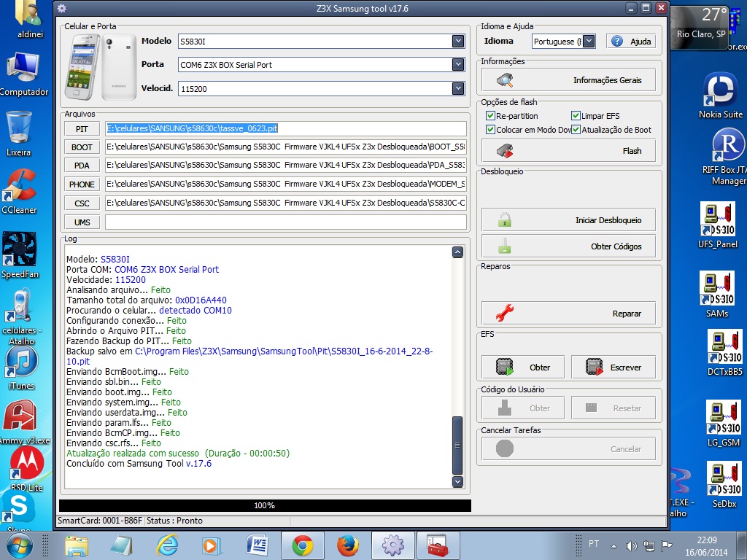This screenshot has height=560, width=747.
Task: Open Firefox from taskbar
Action: [348, 545]
